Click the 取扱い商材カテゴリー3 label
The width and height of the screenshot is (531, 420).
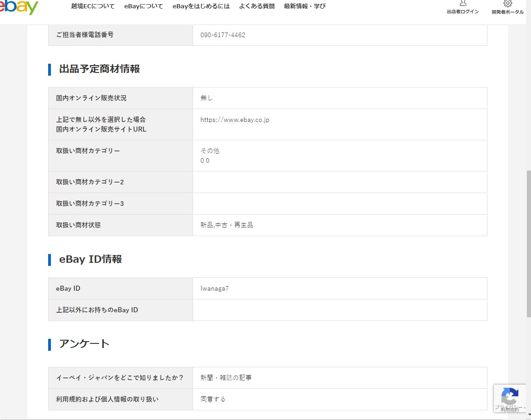(x=90, y=203)
